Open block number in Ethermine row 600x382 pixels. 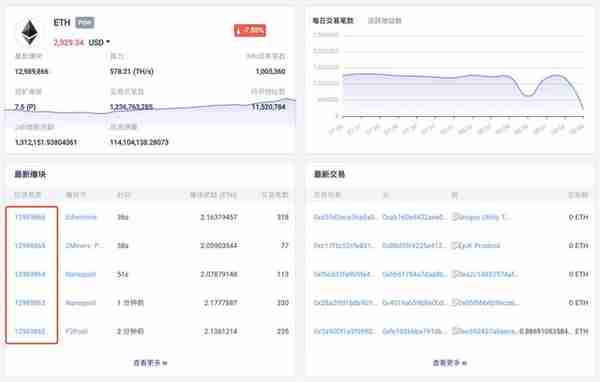pos(30,217)
